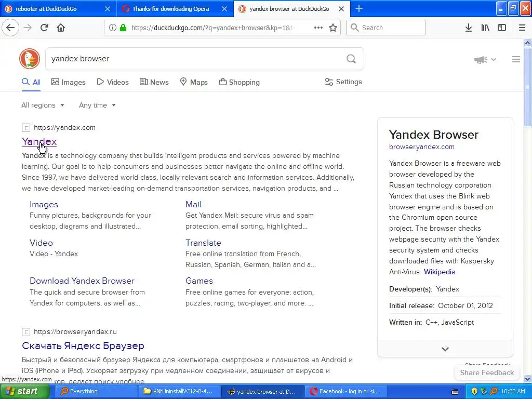This screenshot has width=532, height=399.
Task: Open the Yandex Images sublink
Action: point(44,204)
